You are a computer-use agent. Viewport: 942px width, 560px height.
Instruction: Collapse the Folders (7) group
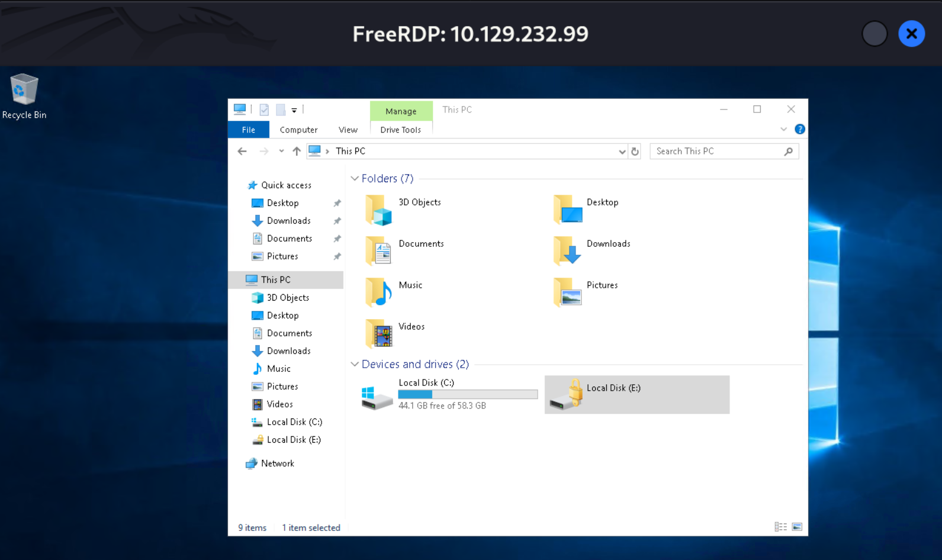point(355,179)
